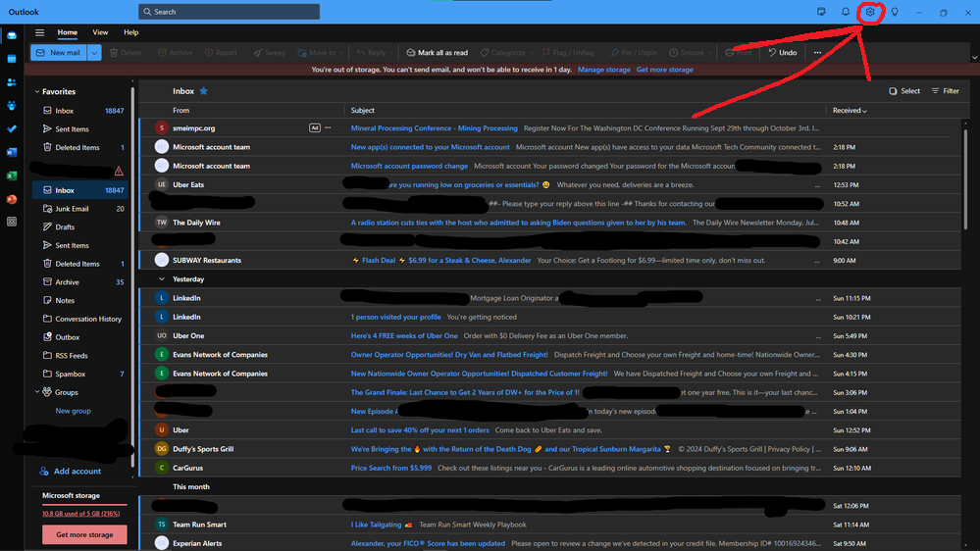
Task: Open the storage usage 10.8 GB link
Action: [x=80, y=514]
